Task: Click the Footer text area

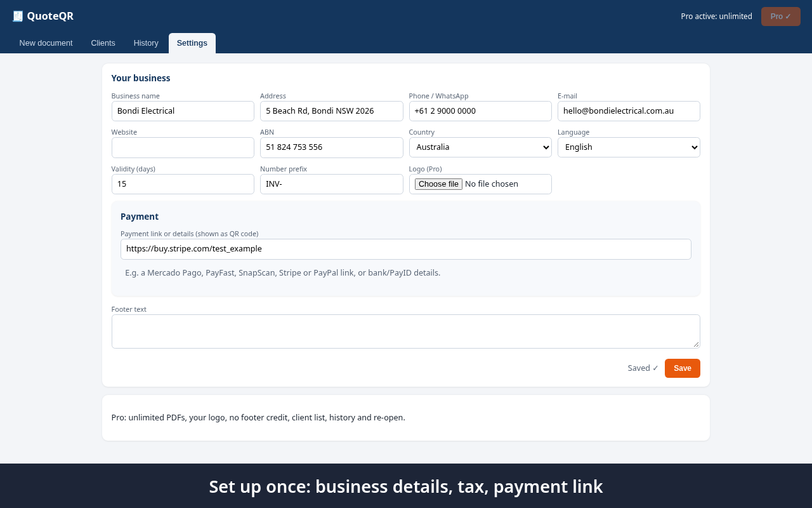Action: click(406, 331)
